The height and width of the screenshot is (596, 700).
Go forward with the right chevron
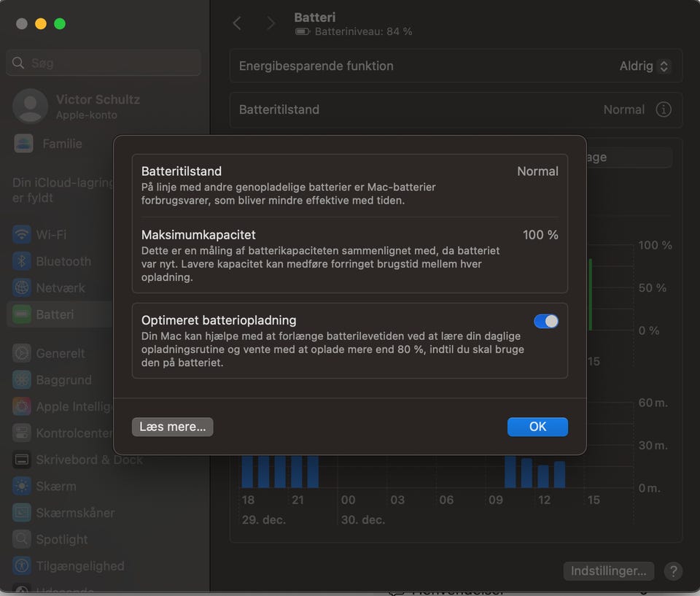(271, 23)
